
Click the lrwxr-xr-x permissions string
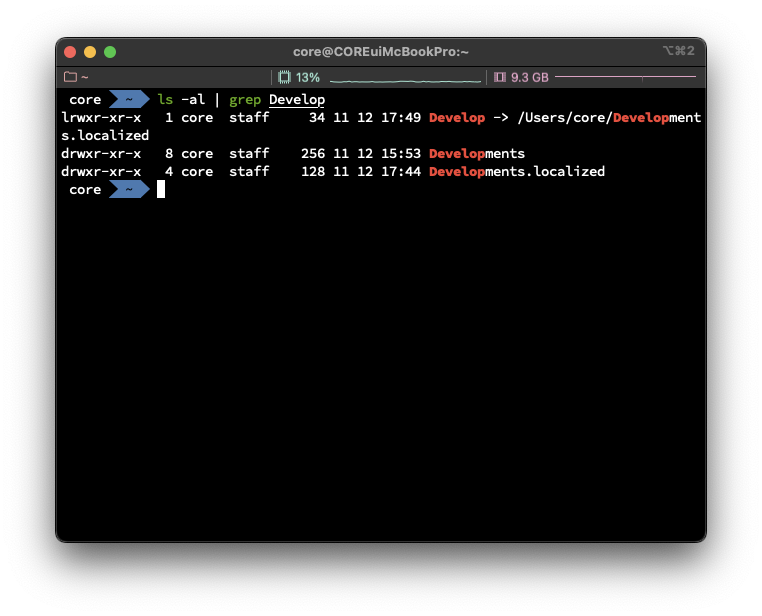(x=101, y=118)
